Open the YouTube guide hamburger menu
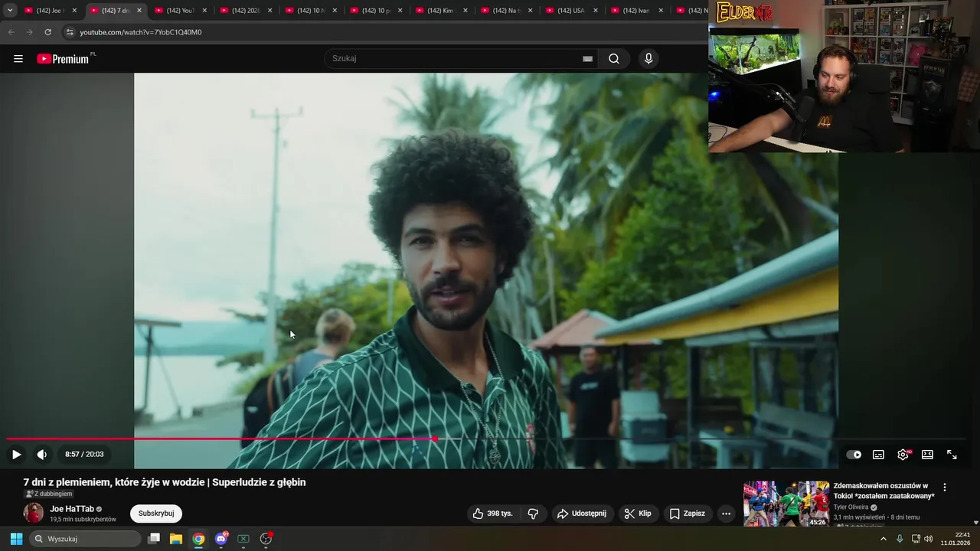Image resolution: width=980 pixels, height=551 pixels. point(18,59)
